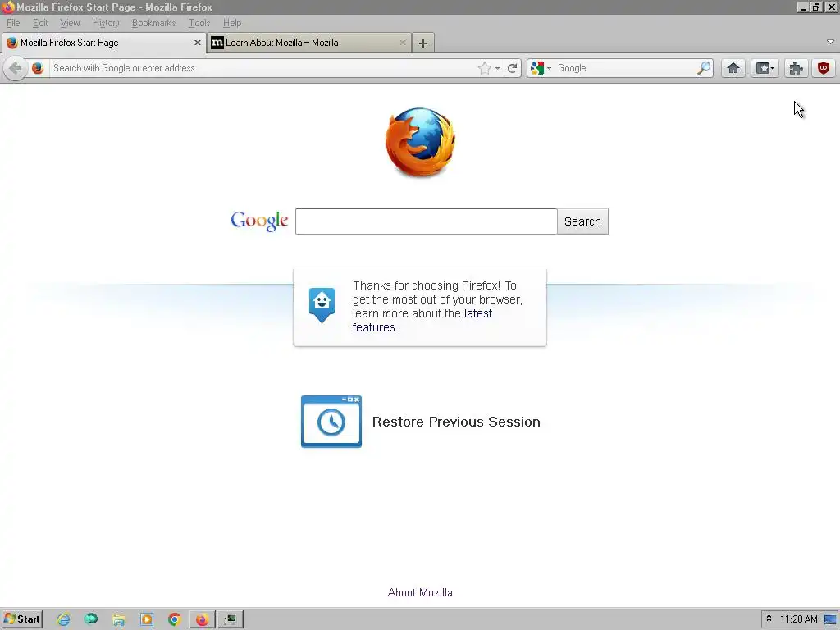
Task: Open the Bookmarks menu
Action: coord(153,23)
